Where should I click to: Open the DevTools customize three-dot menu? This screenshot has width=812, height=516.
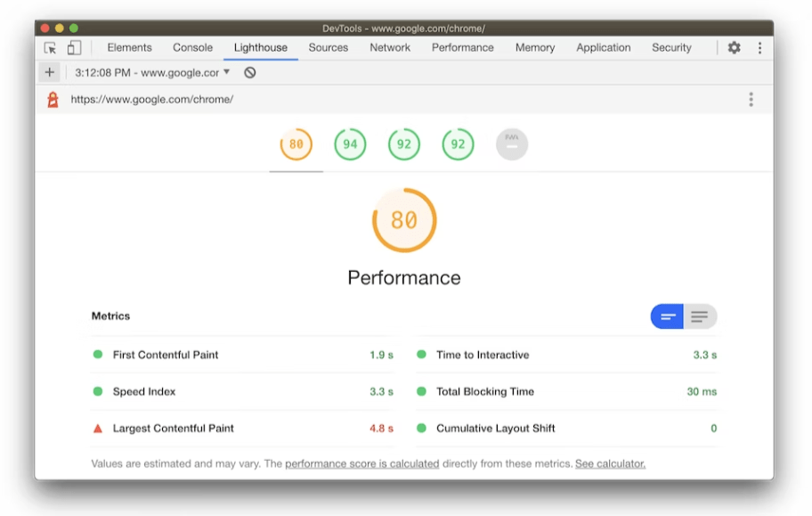(759, 48)
